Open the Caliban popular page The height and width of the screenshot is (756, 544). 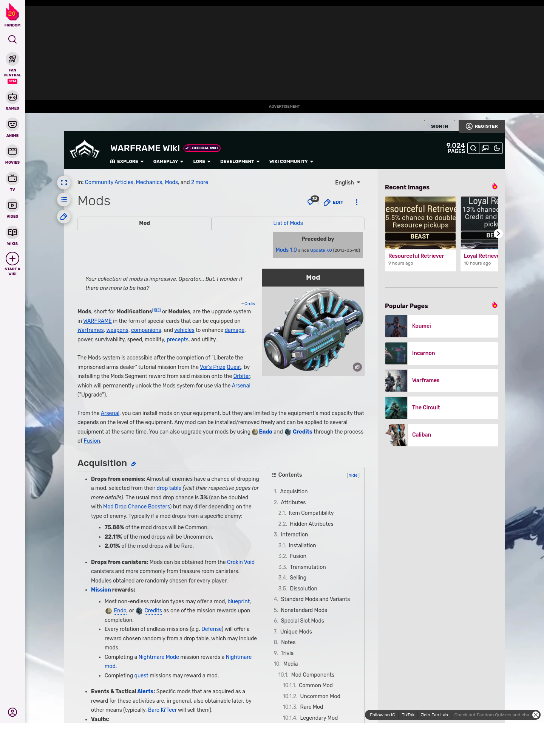pyautogui.click(x=442, y=435)
